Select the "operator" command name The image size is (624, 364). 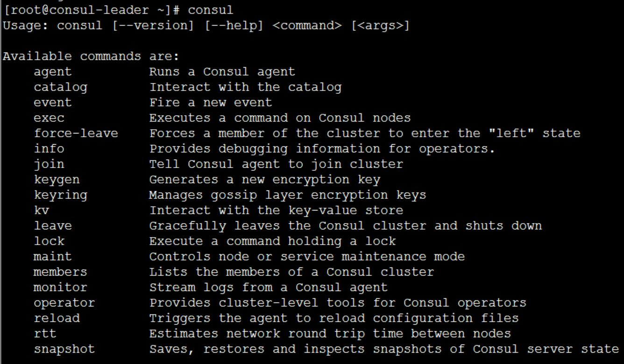tap(64, 303)
